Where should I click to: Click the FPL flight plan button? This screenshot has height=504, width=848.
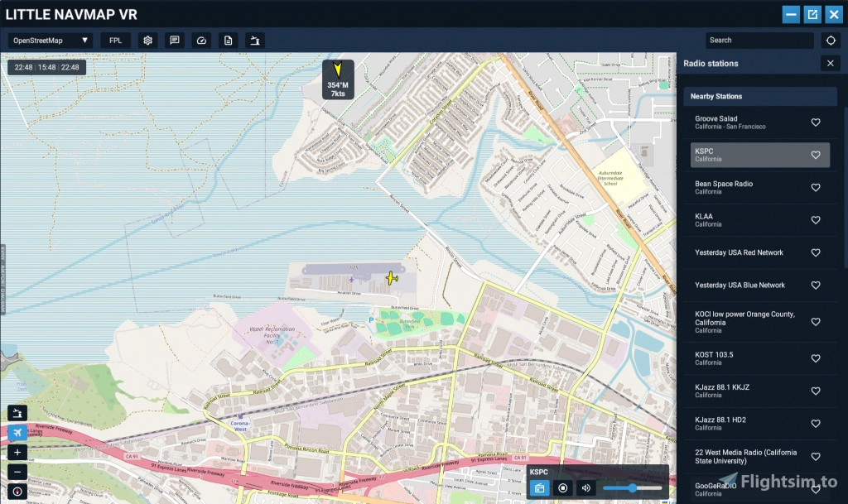pos(115,40)
